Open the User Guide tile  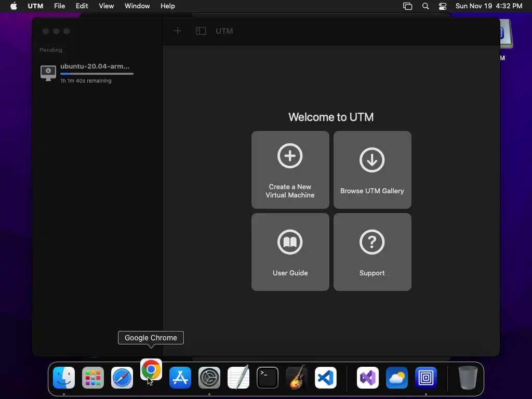click(290, 252)
